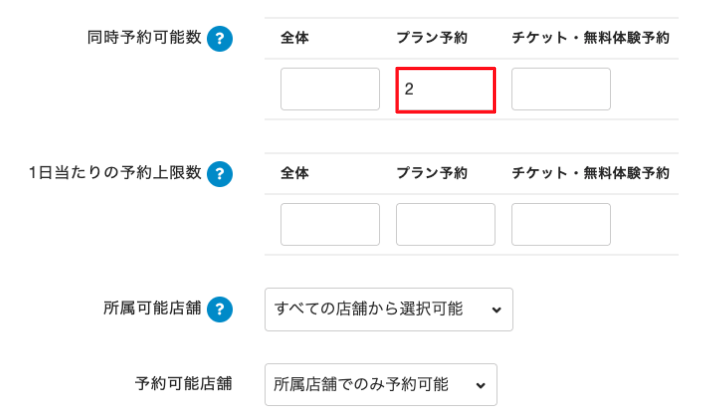The image size is (714, 415).
Task: Select チケット・無料体験予約 field in 同時予約可能数 row
Action: click(x=561, y=89)
